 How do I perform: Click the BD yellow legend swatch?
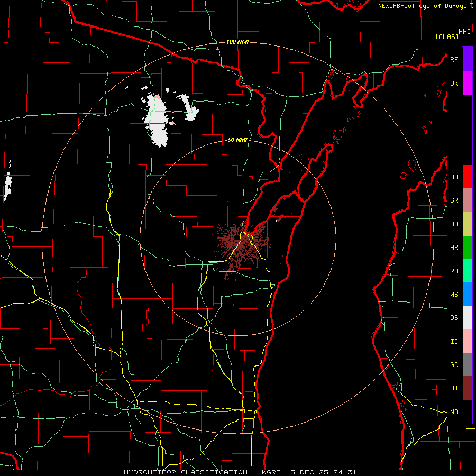tap(467, 224)
